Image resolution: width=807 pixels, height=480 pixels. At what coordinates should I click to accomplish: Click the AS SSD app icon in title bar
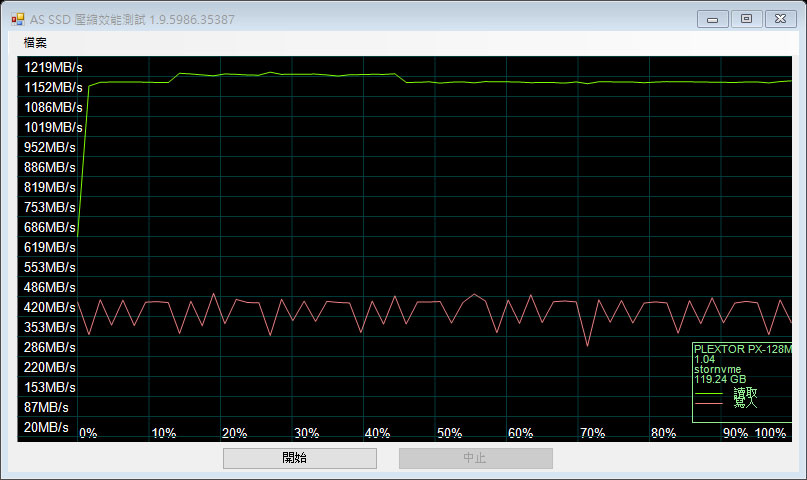click(x=17, y=20)
